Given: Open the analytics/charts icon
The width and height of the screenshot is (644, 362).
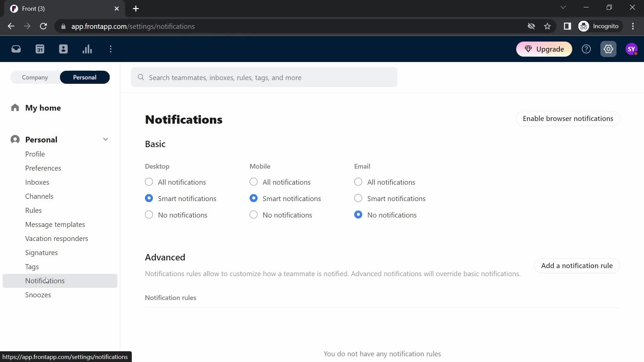Looking at the screenshot, I should point(87,49).
